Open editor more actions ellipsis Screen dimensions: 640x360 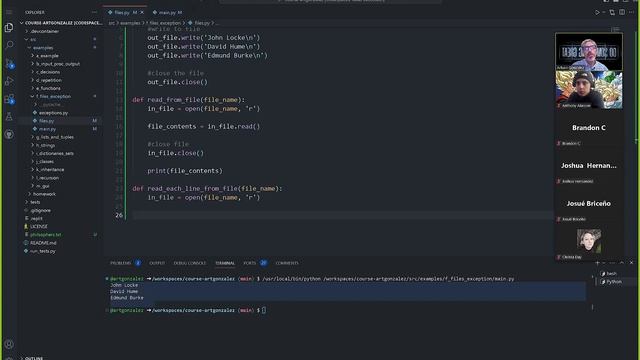631,13
